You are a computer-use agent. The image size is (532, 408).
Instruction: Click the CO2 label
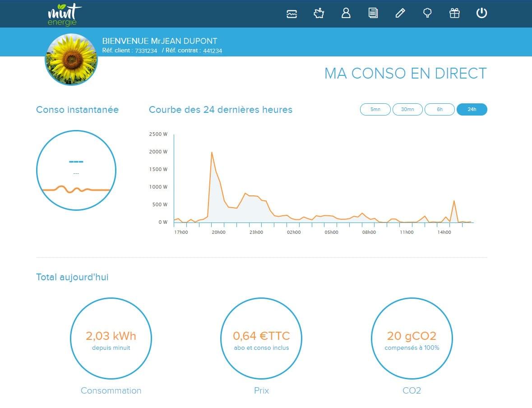(x=412, y=391)
